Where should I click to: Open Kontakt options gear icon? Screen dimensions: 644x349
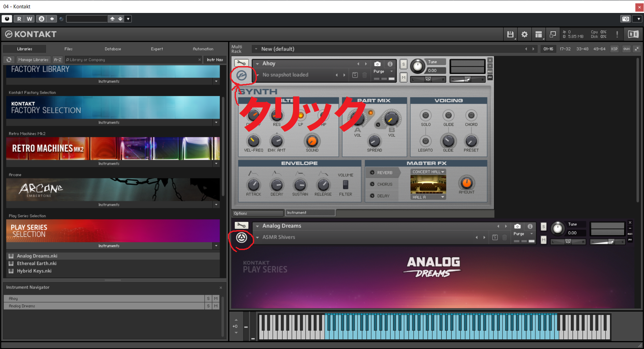pos(525,34)
